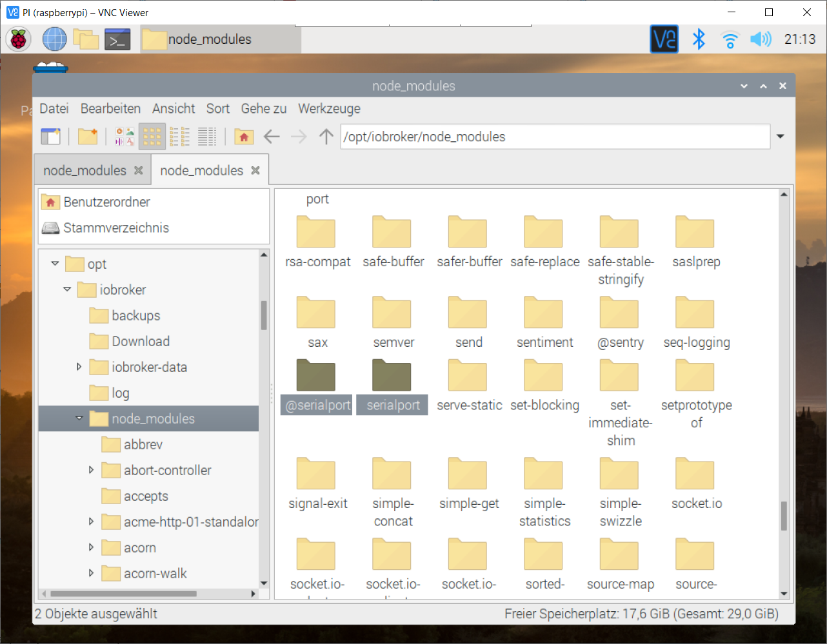The height and width of the screenshot is (644, 827).
Task: Open the Werkzeuge menu
Action: coord(329,108)
